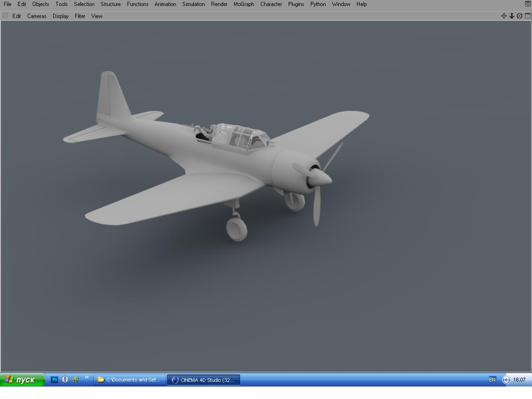Expand hidden system tray icons arrow
The height and width of the screenshot is (399, 532).
coord(506,380)
